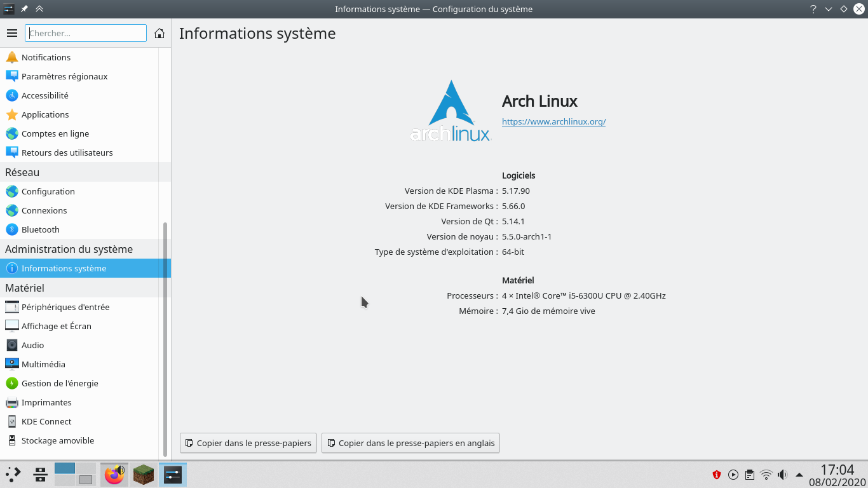The image size is (868, 488).
Task: Open Paramètres régionaux
Action: (x=79, y=76)
